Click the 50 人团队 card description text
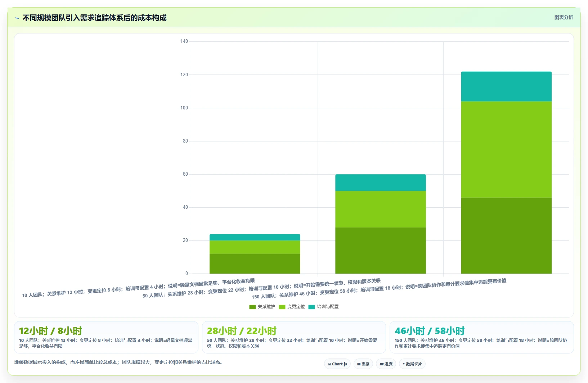 pos(292,343)
